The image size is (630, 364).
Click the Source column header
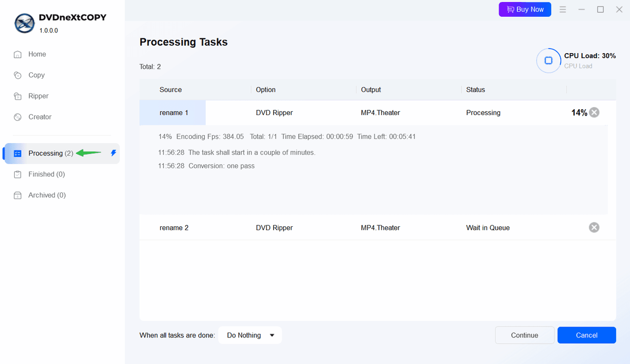[170, 90]
